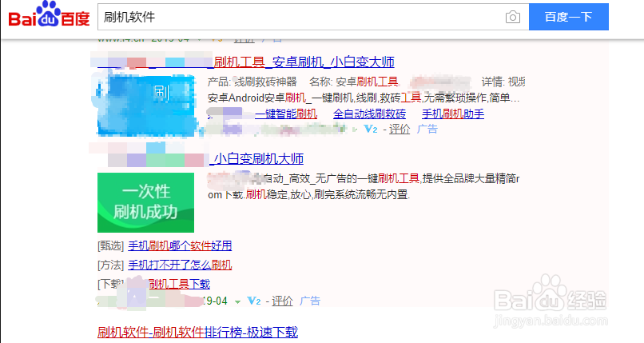
Task: Open 手机打不开了怎么刷机 link
Action: pyautogui.click(x=180, y=265)
